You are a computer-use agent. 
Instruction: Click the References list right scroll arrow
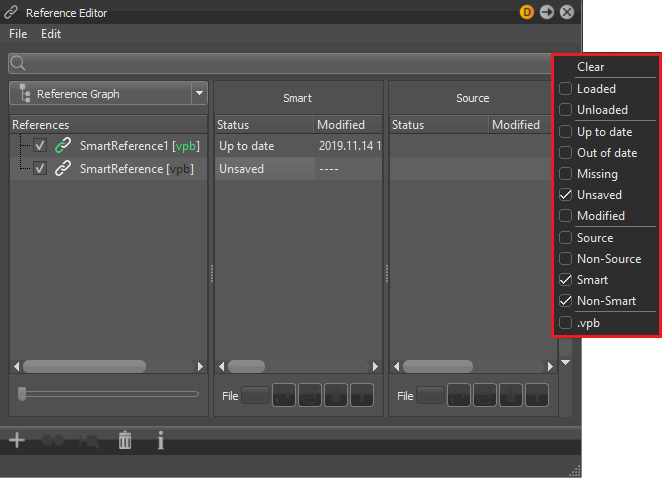pos(200,366)
